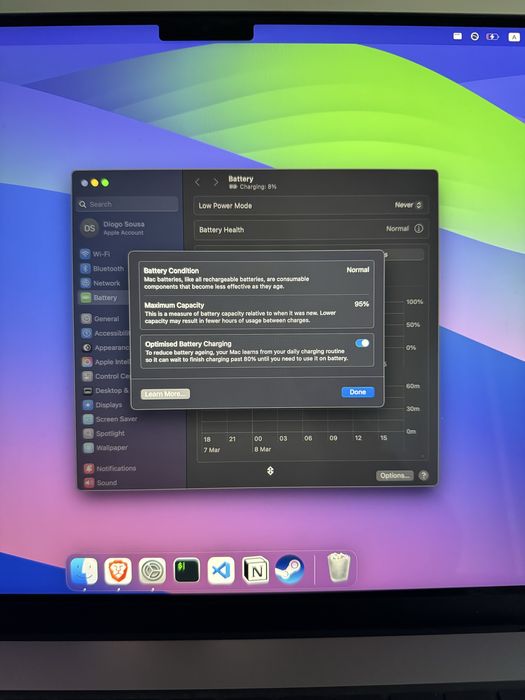Open Finder from the Dock
This screenshot has width=525, height=700.
point(84,571)
